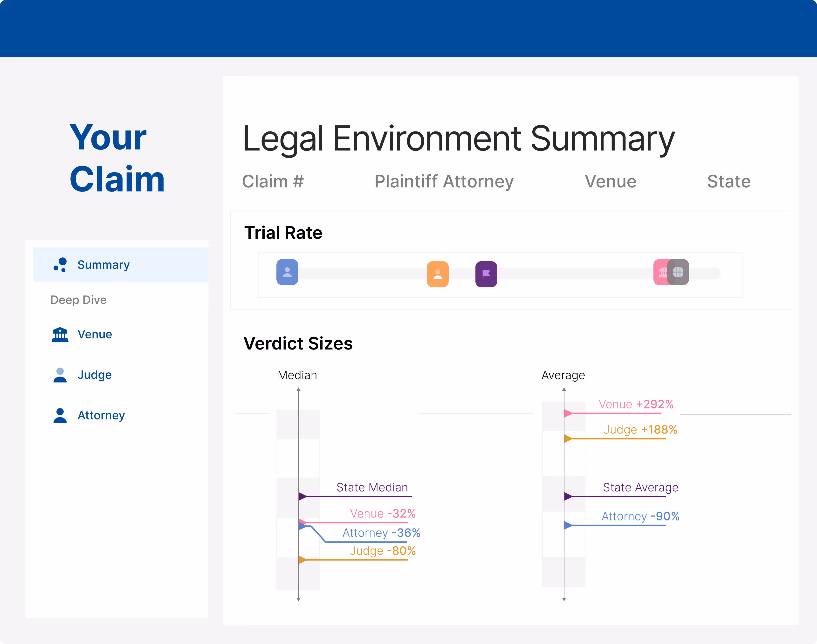Screen dimensions: 817x644
Task: Go to the Judge deep dive page
Action: [94, 375]
